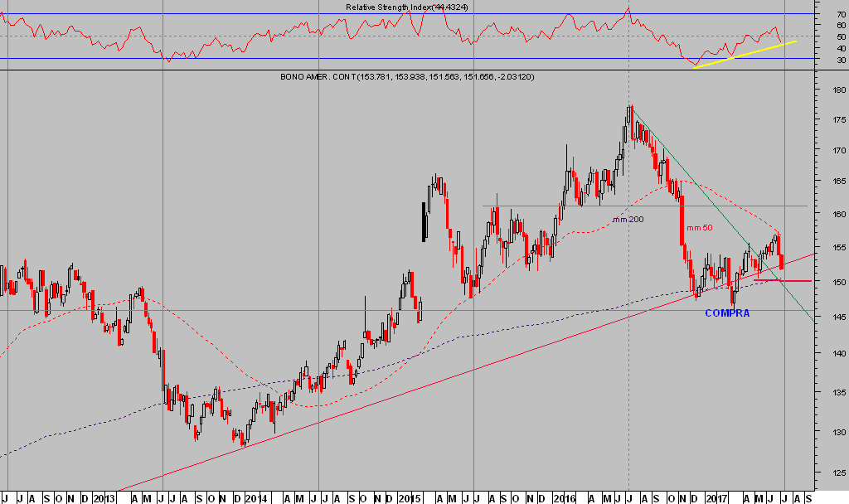The width and height of the screenshot is (849, 504).
Task: Select the yellow RSI trendline
Action: point(746,54)
